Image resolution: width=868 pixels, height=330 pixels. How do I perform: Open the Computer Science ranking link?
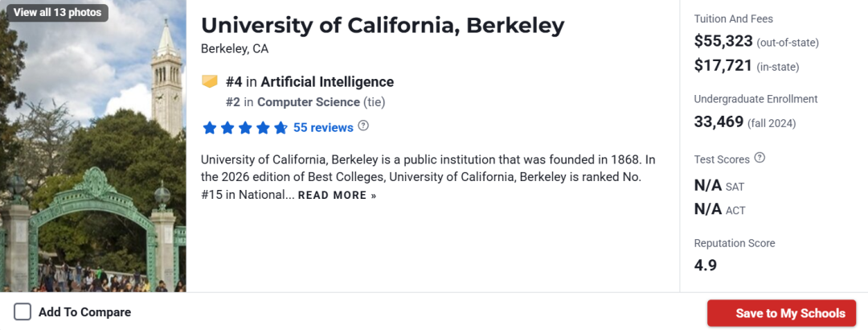click(x=308, y=102)
